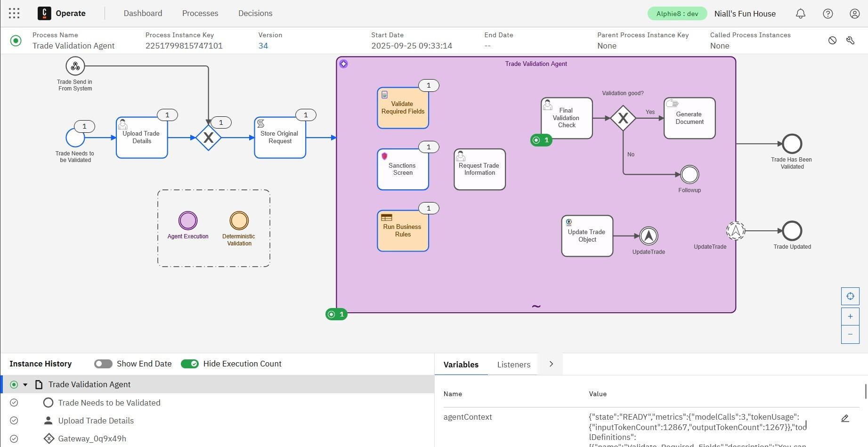Enable the Show End Date toggle
The width and height of the screenshot is (868, 447).
[x=103, y=364]
